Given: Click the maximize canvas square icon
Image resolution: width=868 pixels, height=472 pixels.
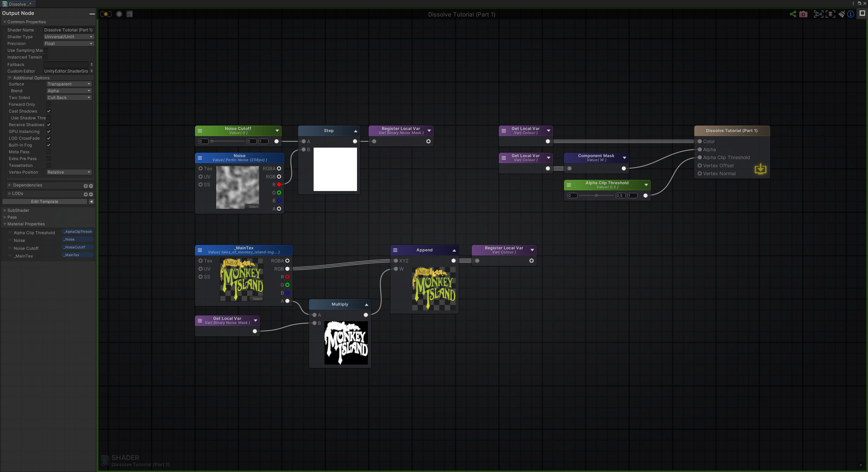Looking at the screenshot, I should pyautogui.click(x=862, y=13).
